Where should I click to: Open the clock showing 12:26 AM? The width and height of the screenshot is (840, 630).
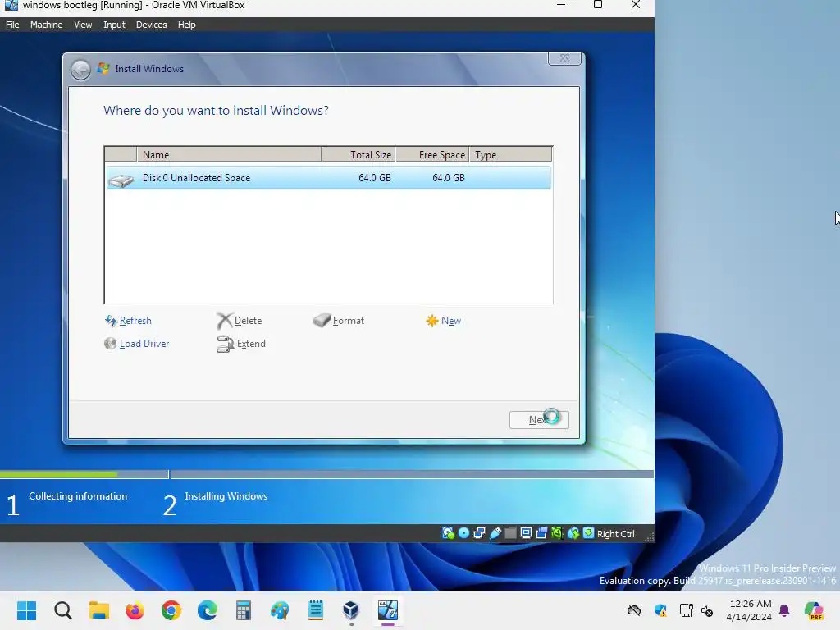click(749, 610)
